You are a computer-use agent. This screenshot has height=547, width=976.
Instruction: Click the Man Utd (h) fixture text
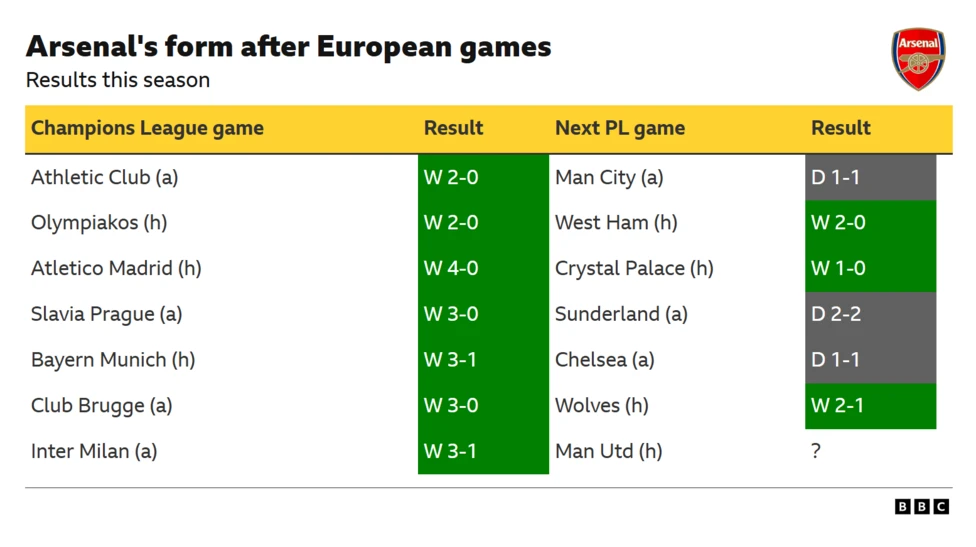click(608, 451)
